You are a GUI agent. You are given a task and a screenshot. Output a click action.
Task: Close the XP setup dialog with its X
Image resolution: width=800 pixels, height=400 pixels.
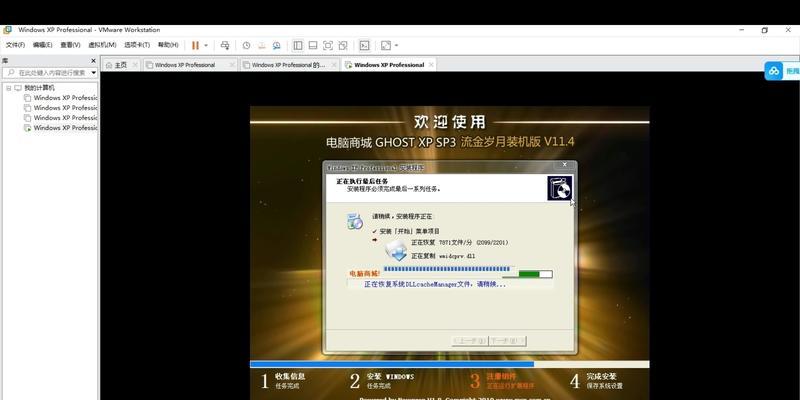point(564,164)
